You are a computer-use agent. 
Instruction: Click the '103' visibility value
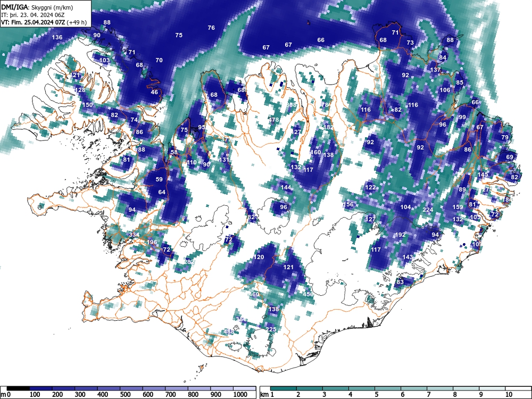tap(104, 61)
